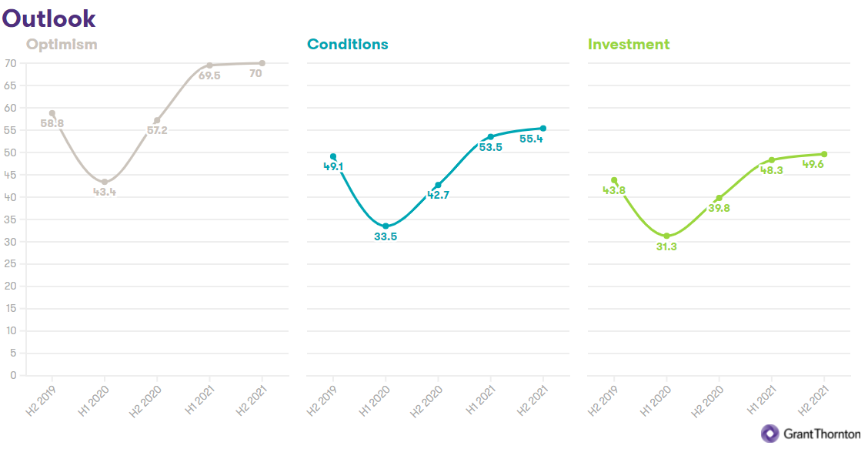
Task: Select the Investment chart title
Action: [629, 44]
